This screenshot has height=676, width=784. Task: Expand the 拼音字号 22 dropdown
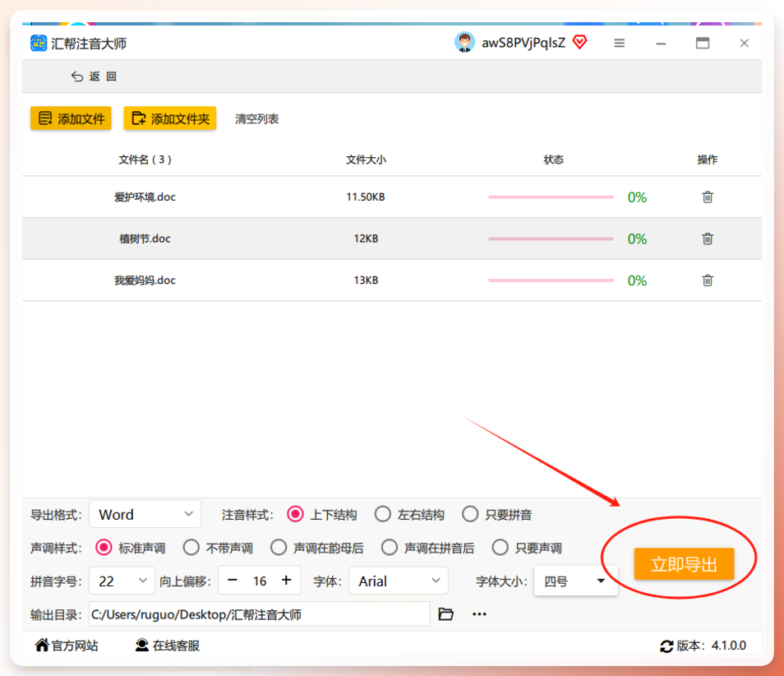(x=122, y=581)
